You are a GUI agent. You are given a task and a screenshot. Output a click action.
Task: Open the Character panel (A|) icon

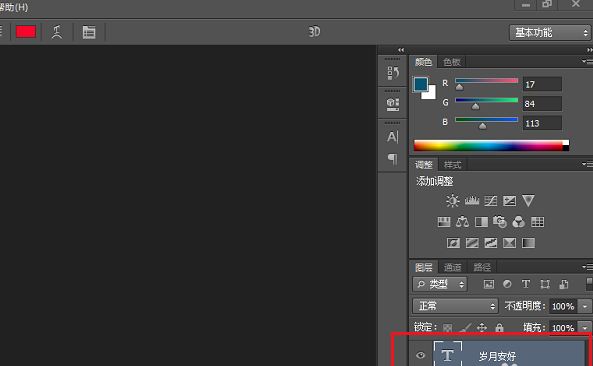click(x=393, y=136)
